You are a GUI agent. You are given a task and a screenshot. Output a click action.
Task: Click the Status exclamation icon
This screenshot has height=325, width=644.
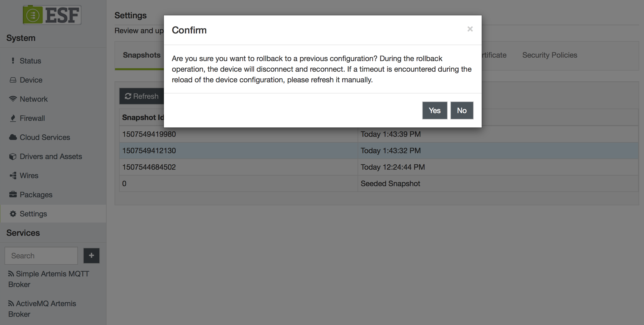13,61
